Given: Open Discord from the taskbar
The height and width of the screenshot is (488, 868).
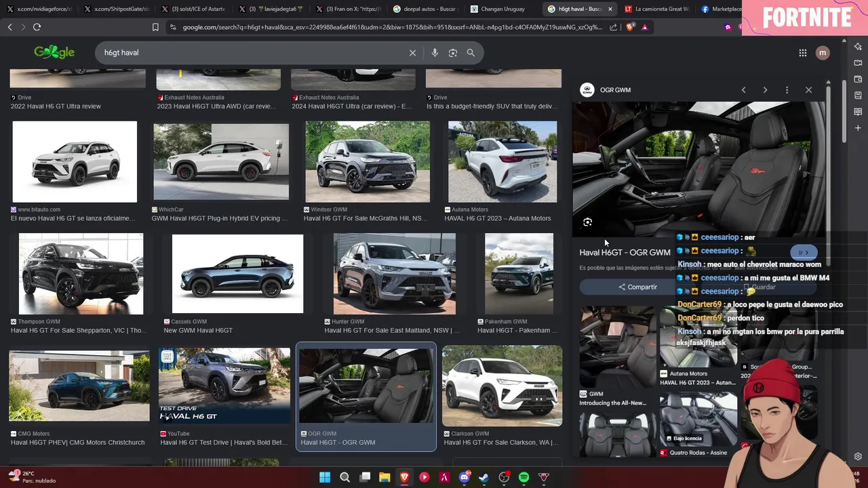Looking at the screenshot, I should point(465,477).
